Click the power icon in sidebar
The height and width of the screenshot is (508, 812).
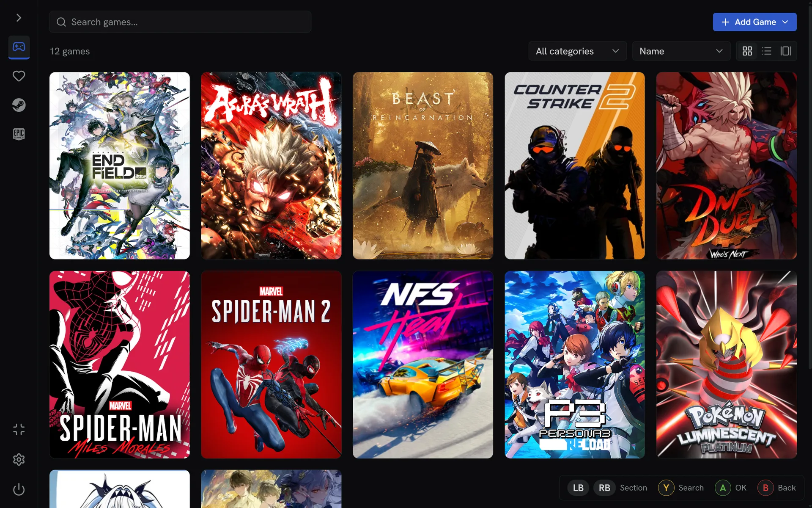pos(19,489)
